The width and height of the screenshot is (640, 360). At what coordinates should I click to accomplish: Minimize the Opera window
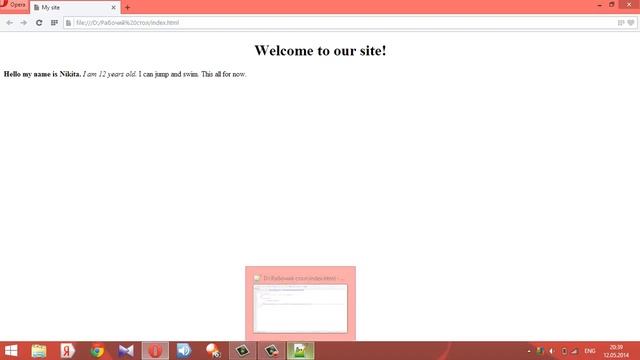click(600, 5)
